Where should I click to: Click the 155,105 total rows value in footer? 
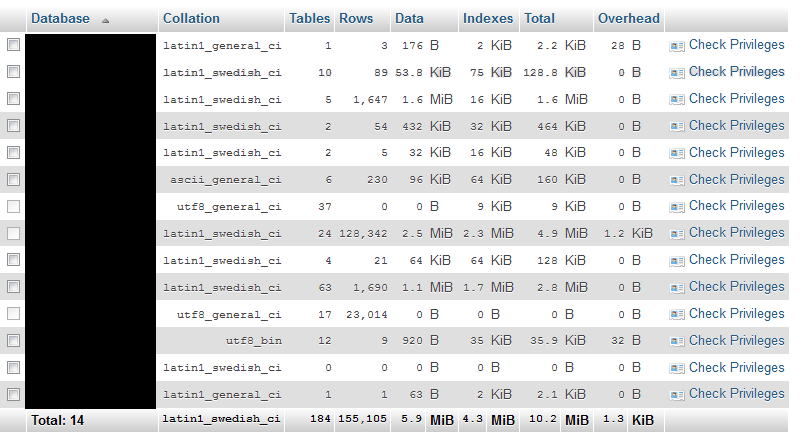coord(362,419)
